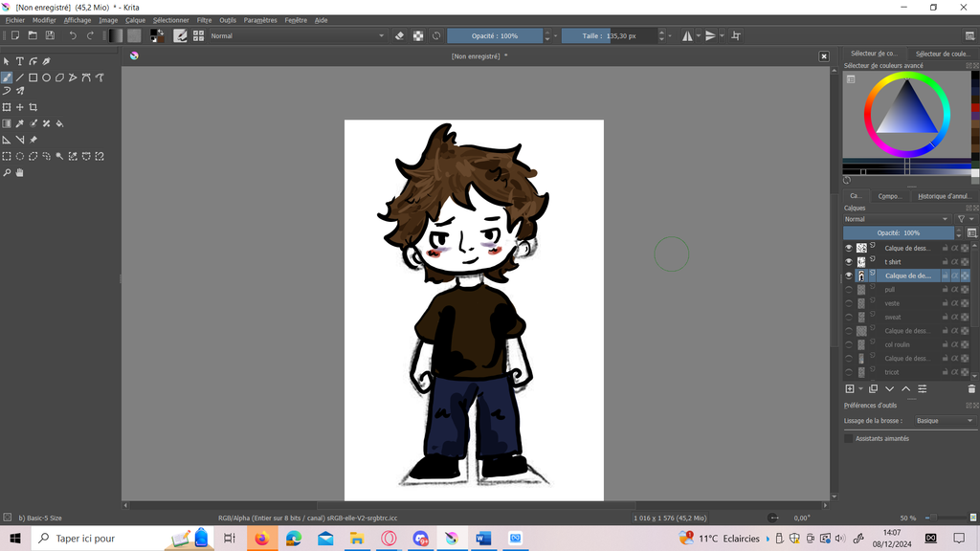Open the toolbar blending mode Normal dropdown
This screenshot has width=980, height=551.
coord(297,35)
